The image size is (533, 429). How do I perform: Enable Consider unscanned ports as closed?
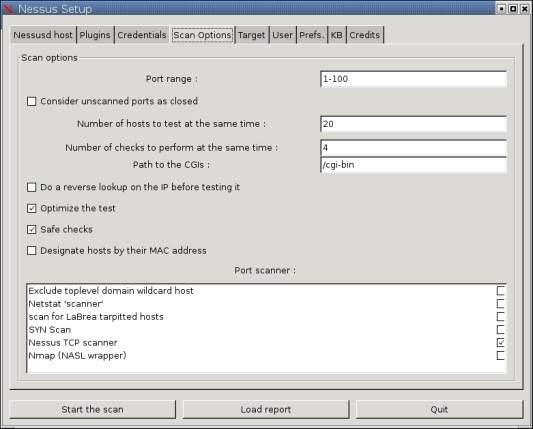coord(32,101)
